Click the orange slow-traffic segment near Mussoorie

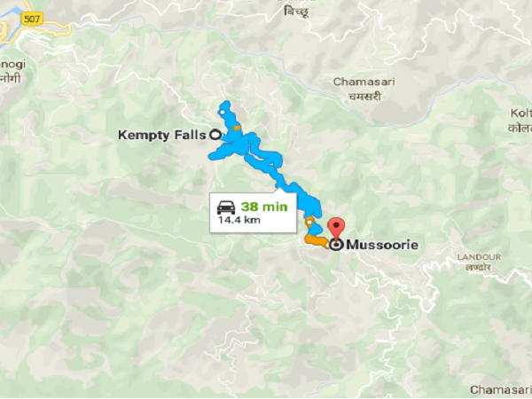click(316, 241)
